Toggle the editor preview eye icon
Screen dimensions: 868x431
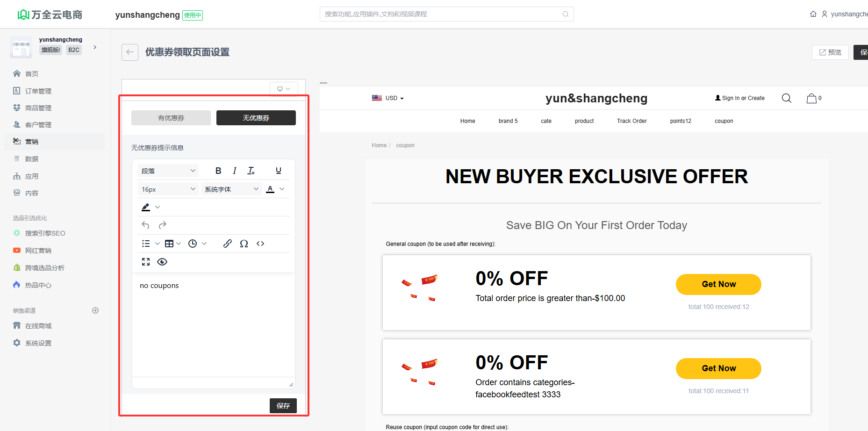pyautogui.click(x=162, y=262)
